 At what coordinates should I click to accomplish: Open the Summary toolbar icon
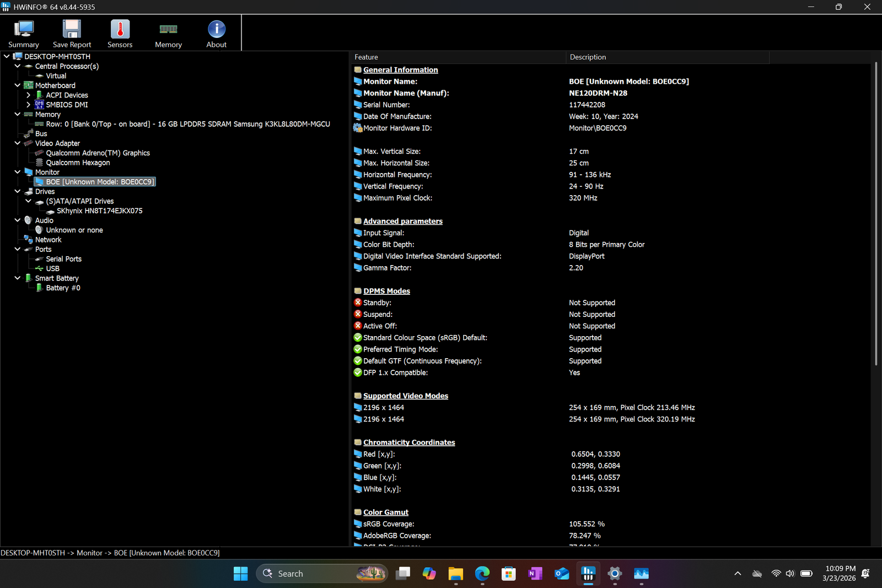tap(24, 34)
